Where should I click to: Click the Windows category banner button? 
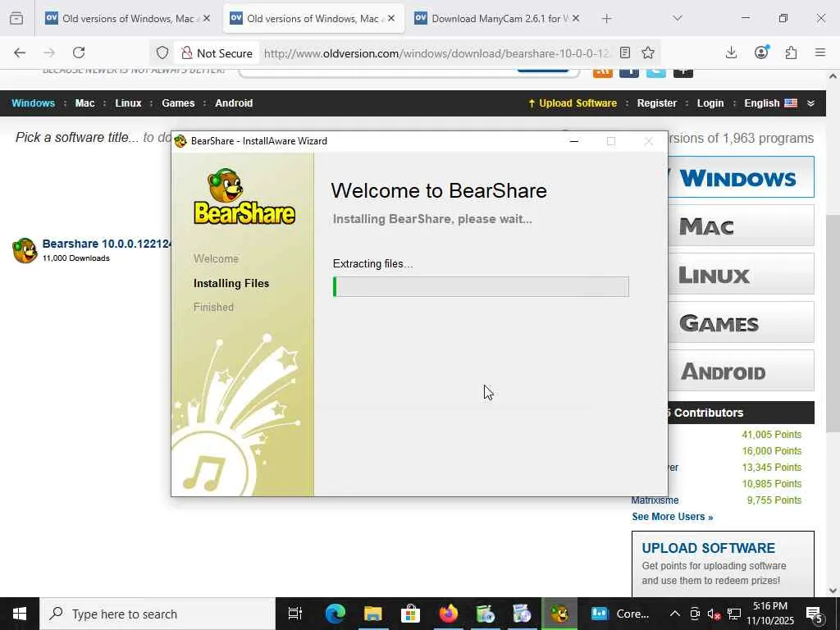tap(741, 177)
